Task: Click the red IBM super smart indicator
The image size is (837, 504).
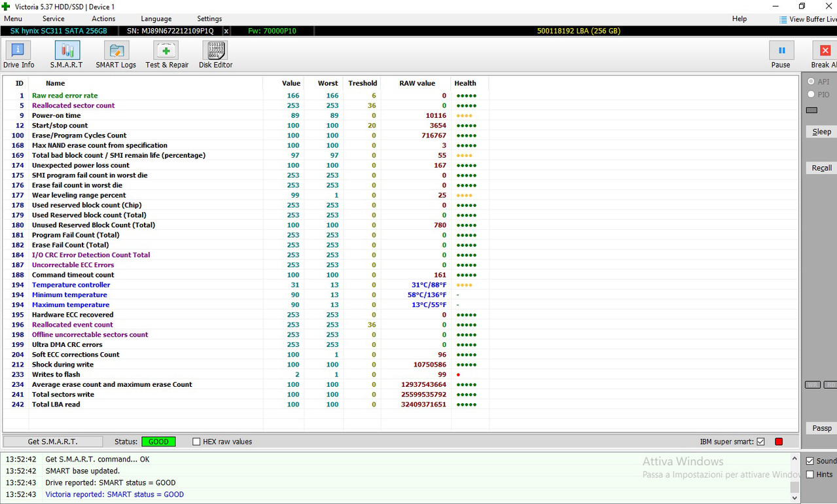Action: click(x=779, y=442)
